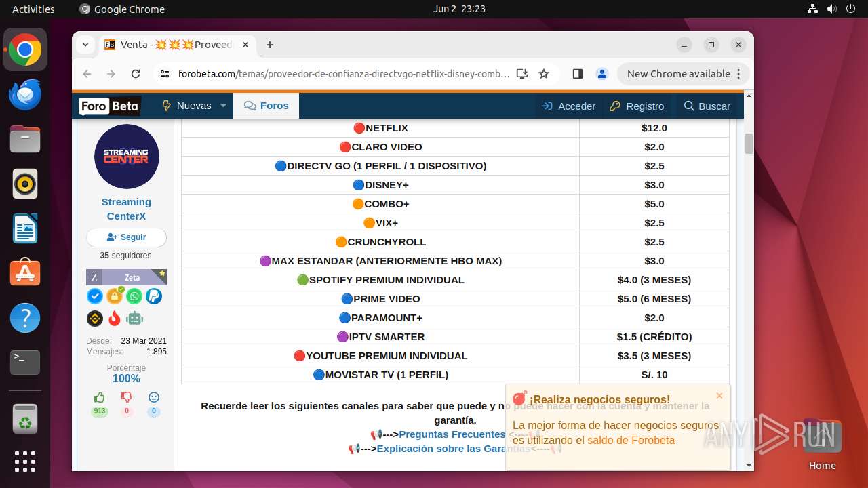Click the PayPal badge icon

154,296
